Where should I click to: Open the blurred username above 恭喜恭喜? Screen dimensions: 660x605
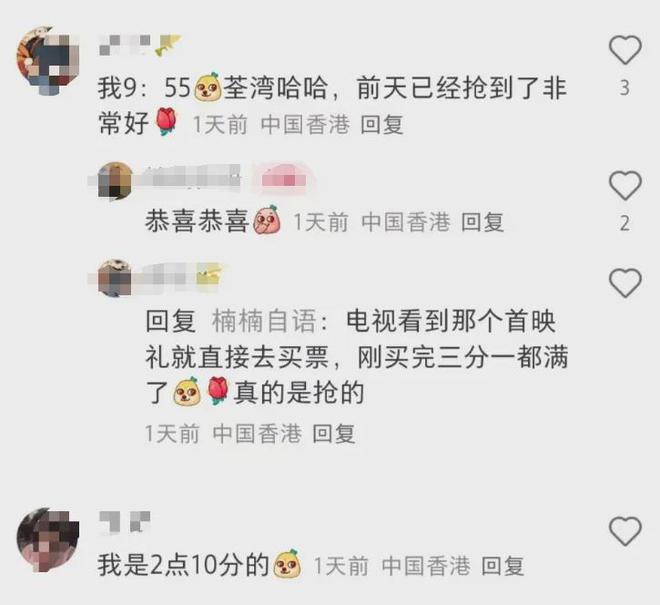(x=188, y=179)
